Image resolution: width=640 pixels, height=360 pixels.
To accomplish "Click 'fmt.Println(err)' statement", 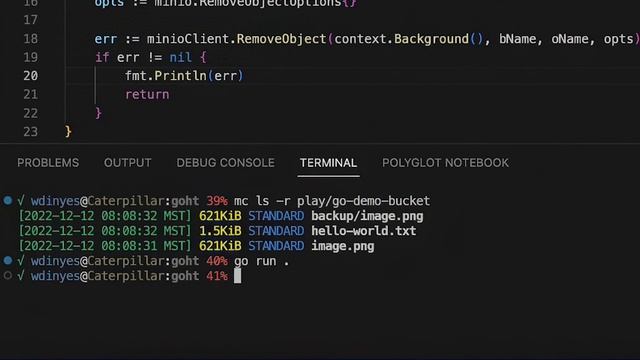I will [x=184, y=76].
